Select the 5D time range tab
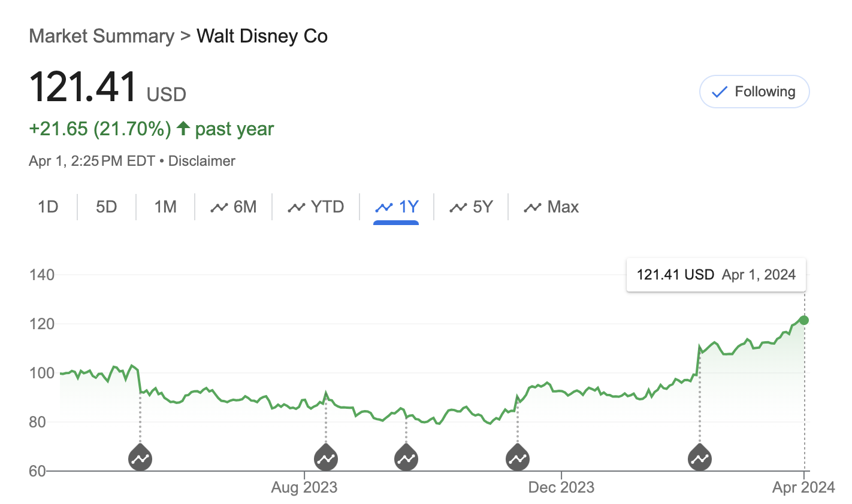This screenshot has width=852, height=504. pyautogui.click(x=107, y=207)
